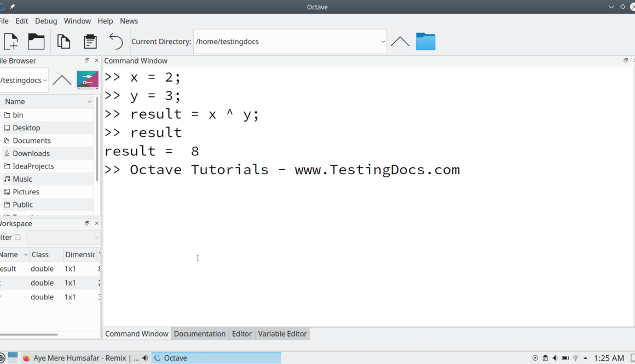Pin the Octave window on all desktops
Viewport: 635px width, 364px height.
tap(12, 7)
